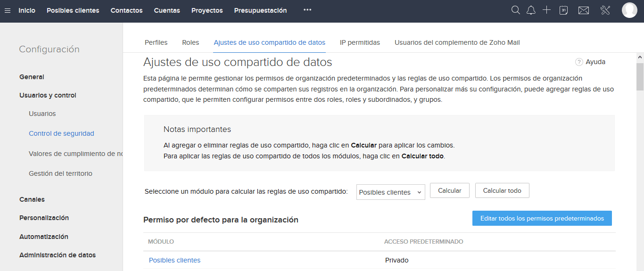Viewport: 644px width, 271px height.
Task: Open the setup tools icon
Action: (606, 10)
